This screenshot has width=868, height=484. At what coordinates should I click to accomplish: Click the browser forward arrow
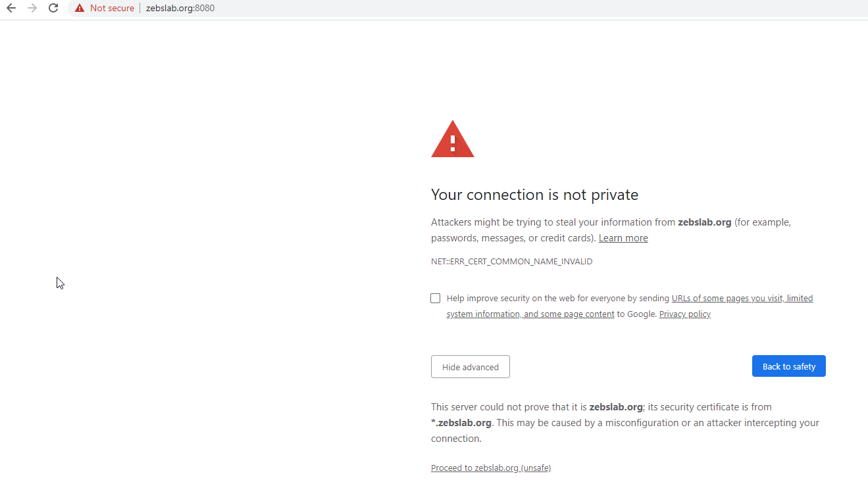pos(32,8)
